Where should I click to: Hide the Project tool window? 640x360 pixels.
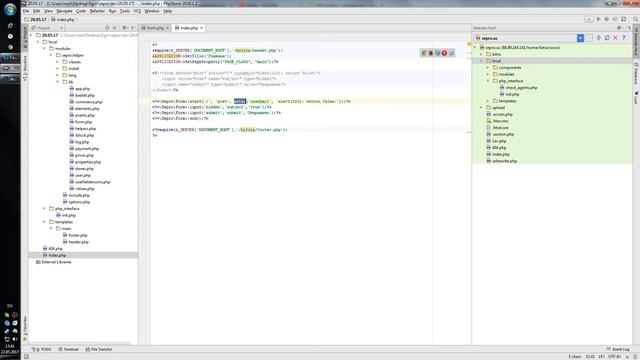133,28
